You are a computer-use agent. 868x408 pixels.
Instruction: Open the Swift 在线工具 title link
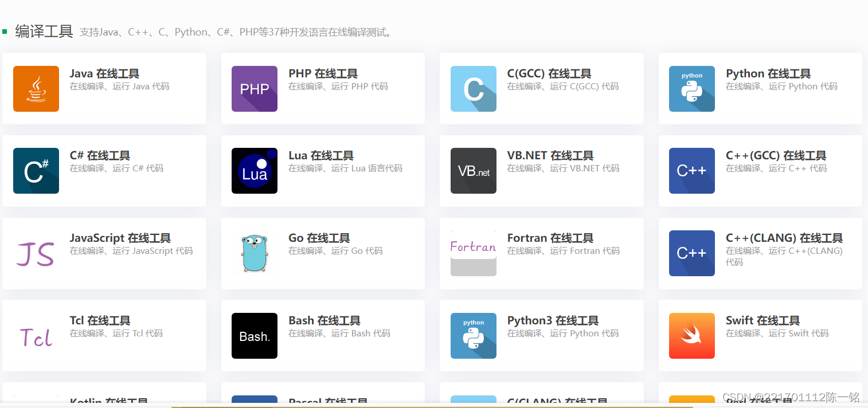pyautogui.click(x=763, y=320)
